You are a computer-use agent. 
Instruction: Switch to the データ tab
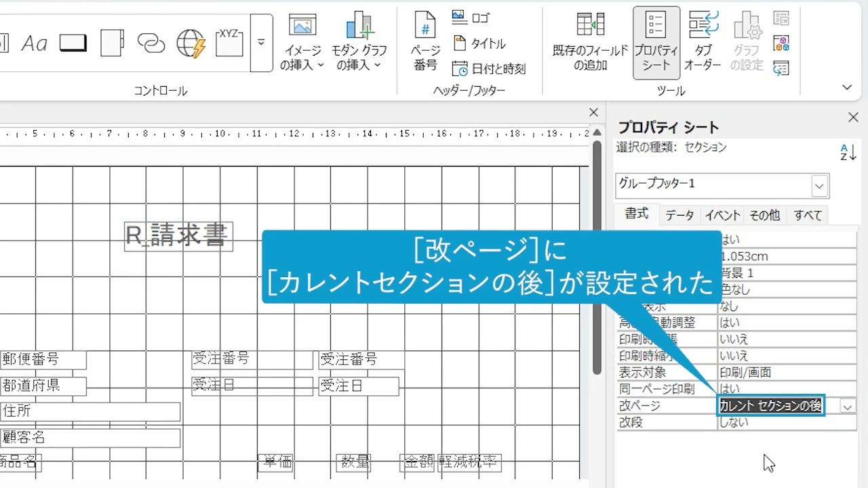tap(679, 215)
